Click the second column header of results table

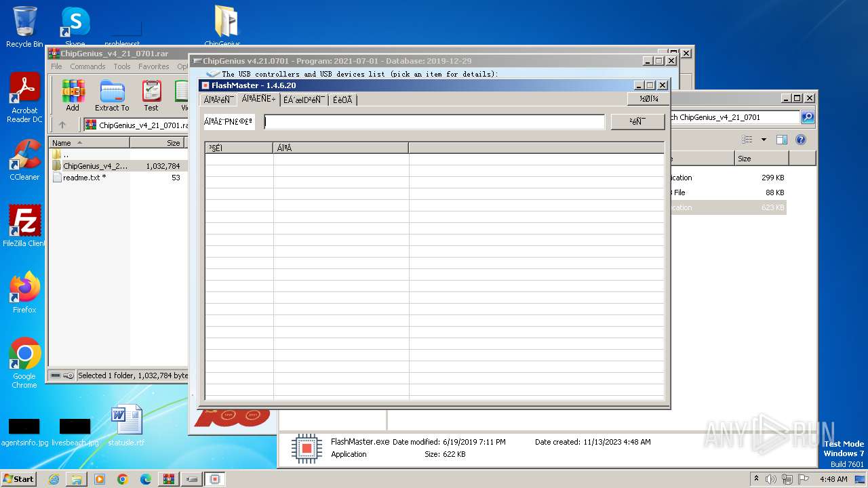[341, 148]
